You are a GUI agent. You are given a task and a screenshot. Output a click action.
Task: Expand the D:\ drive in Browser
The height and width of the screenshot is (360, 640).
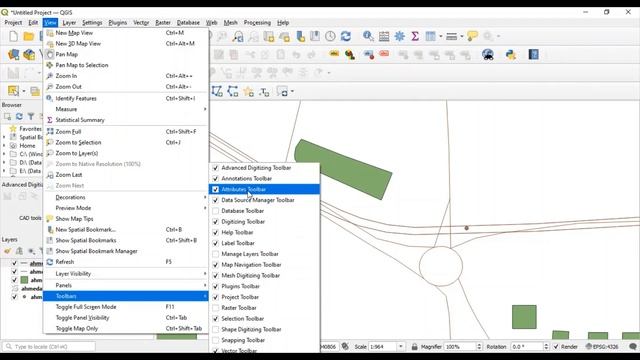coord(4,162)
